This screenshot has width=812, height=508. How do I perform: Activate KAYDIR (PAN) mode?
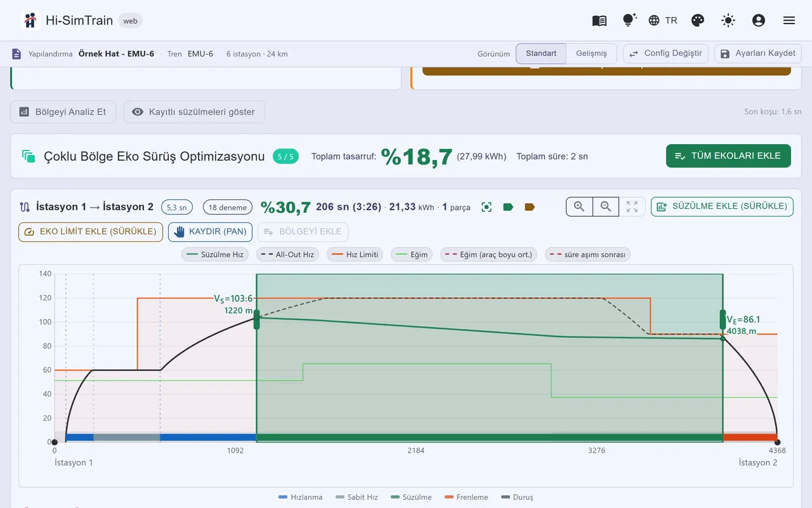click(x=210, y=232)
